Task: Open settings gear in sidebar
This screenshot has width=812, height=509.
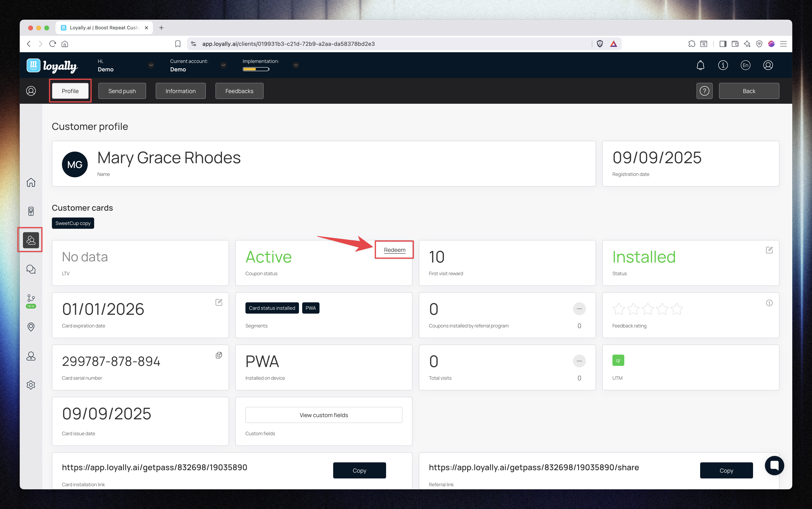Action: point(31,385)
